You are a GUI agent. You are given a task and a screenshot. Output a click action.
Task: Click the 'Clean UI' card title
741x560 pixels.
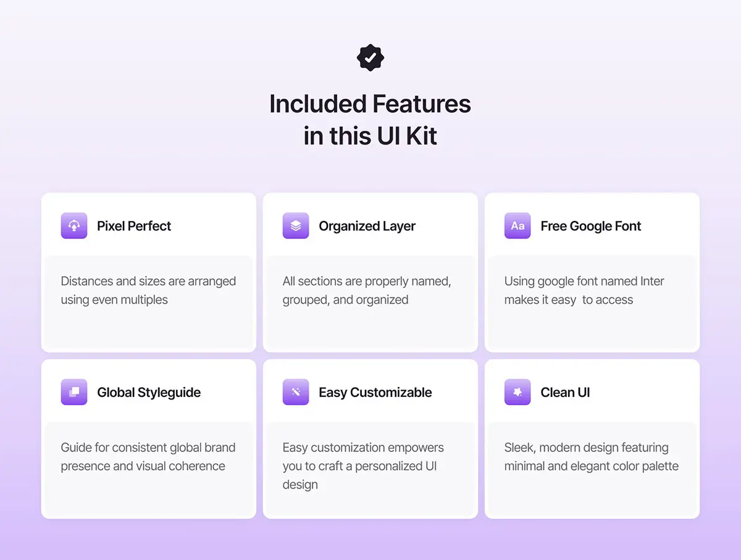pos(565,392)
